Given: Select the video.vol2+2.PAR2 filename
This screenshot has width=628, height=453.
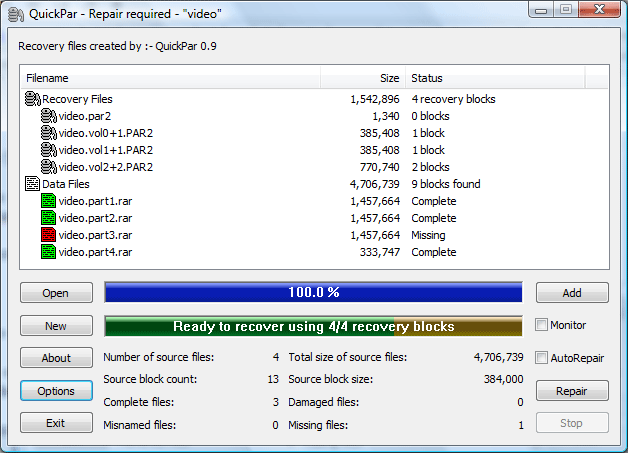Looking at the screenshot, I should (x=106, y=167).
